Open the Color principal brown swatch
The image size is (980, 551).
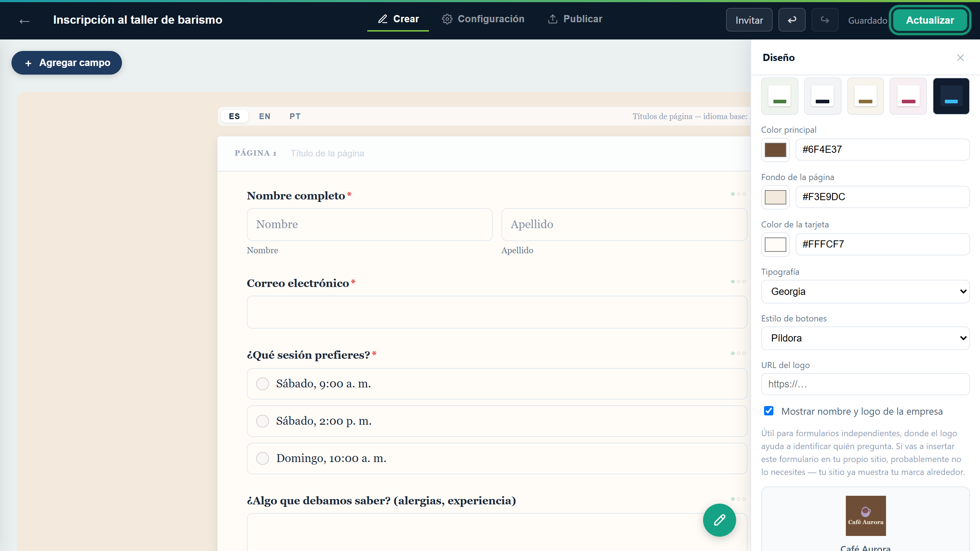pyautogui.click(x=775, y=150)
